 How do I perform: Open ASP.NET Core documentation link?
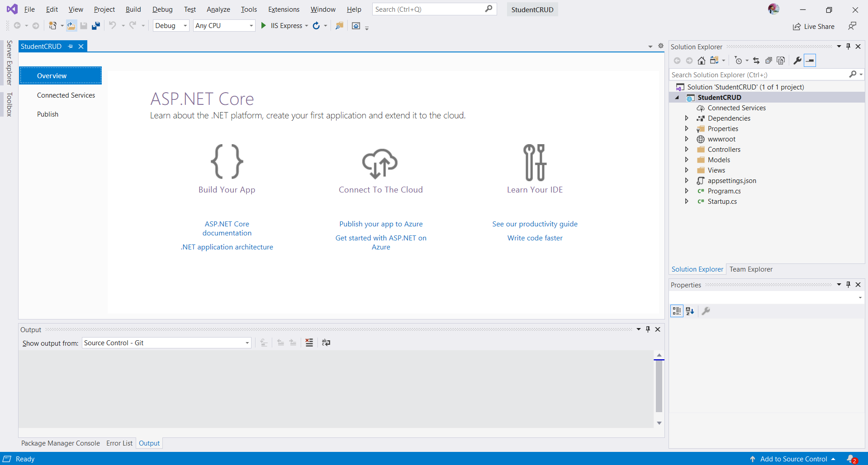pyautogui.click(x=227, y=228)
